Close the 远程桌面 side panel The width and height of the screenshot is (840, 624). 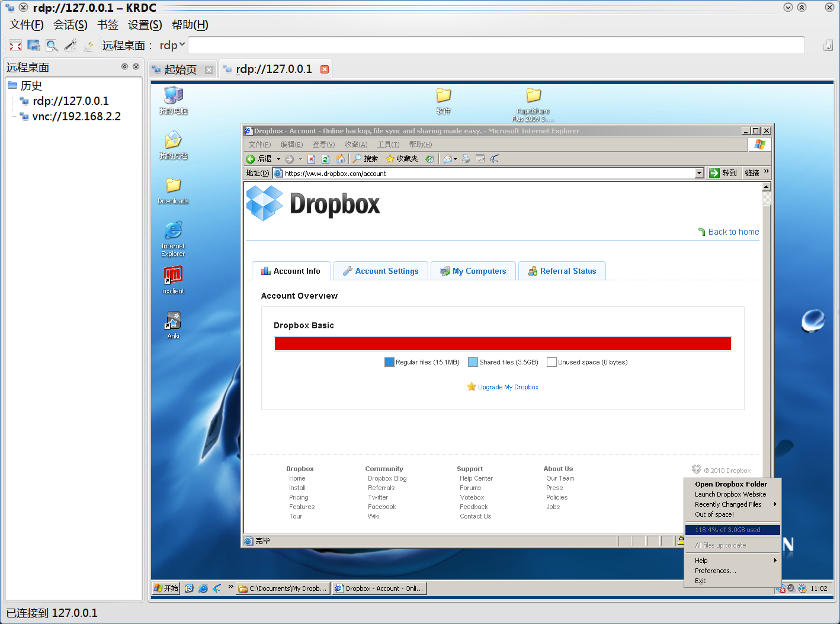click(x=136, y=67)
